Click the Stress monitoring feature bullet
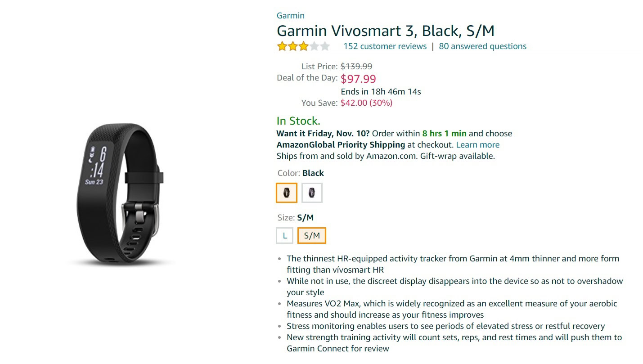643x364 pixels. [x=445, y=326]
